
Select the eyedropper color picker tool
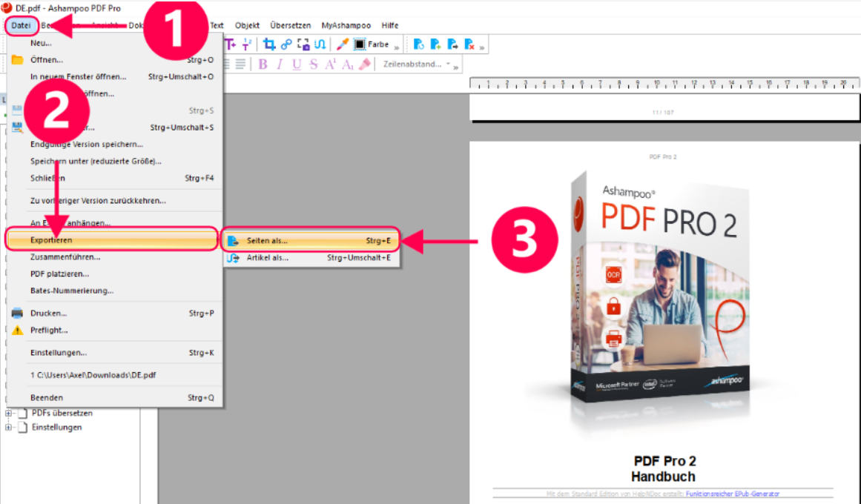[340, 43]
